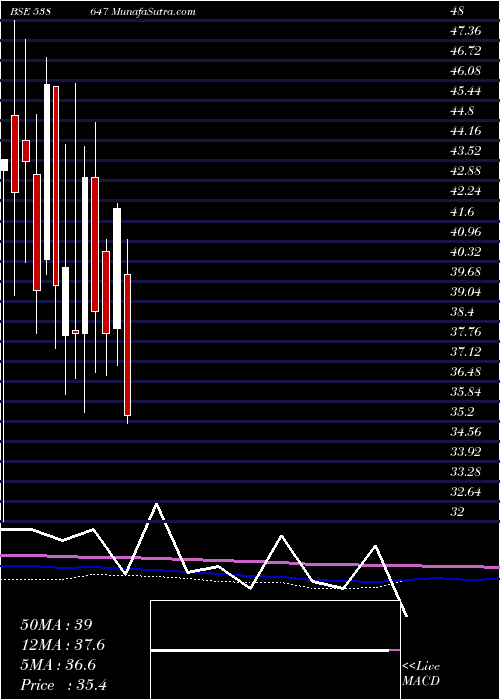This screenshot has width=500, height=700.
Task: Click the 39.04 price axis label
Action: pyautogui.click(x=465, y=292)
